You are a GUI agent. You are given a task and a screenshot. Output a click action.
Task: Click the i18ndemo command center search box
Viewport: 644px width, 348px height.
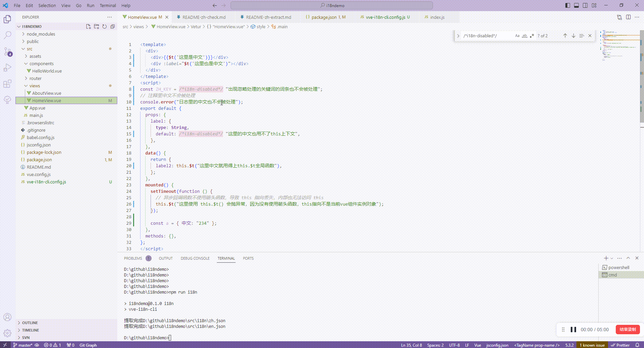[x=332, y=5]
